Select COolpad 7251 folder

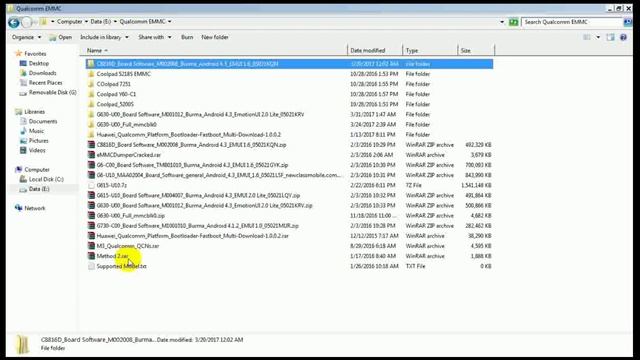click(x=113, y=84)
